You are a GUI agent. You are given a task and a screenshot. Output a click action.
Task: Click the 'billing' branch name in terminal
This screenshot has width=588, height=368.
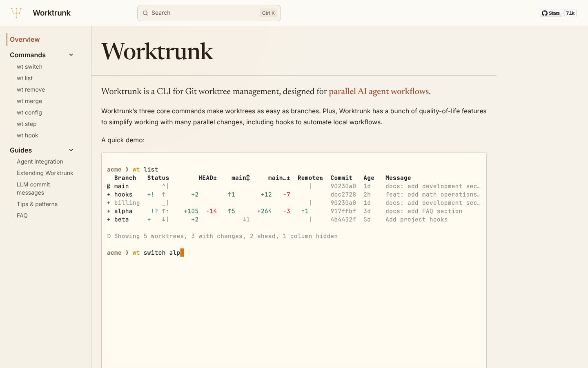[127, 203]
